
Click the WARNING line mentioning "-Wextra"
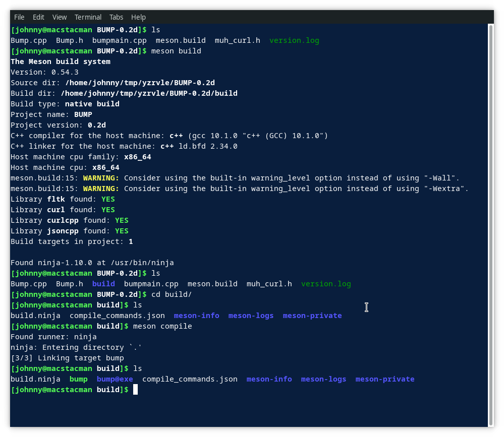(240, 189)
